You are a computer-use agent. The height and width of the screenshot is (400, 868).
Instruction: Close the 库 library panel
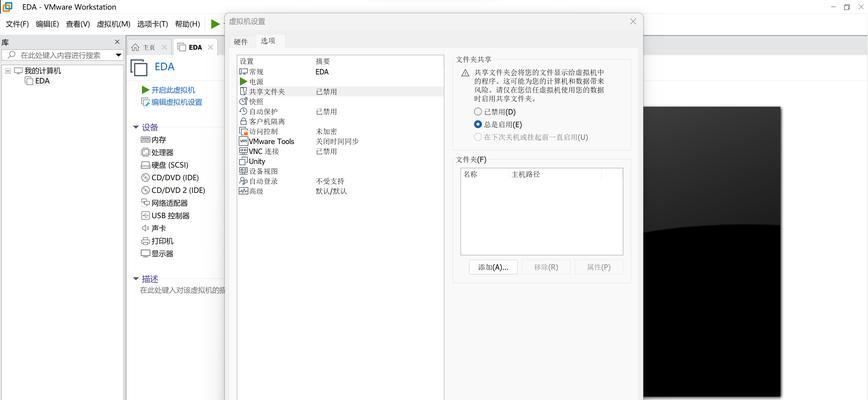[x=117, y=42]
